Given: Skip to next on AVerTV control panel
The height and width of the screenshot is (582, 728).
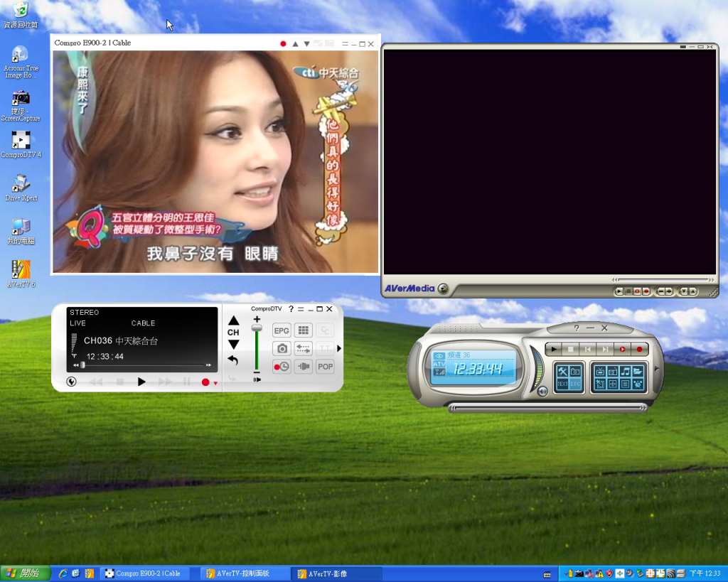Looking at the screenshot, I should coord(605,349).
